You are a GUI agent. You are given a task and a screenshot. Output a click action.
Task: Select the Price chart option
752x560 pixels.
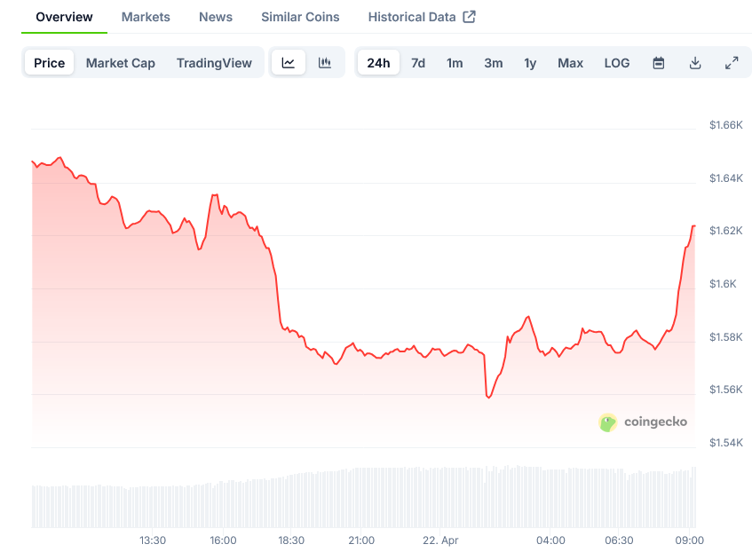49,63
